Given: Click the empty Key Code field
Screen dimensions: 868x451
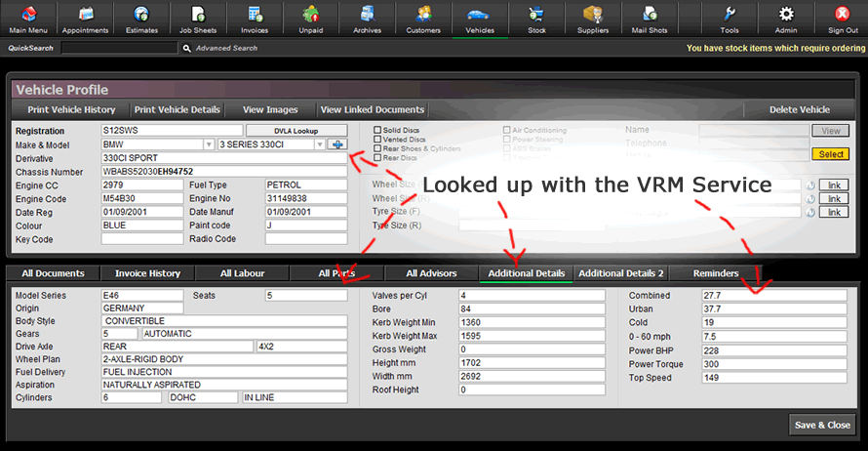Looking at the screenshot, I should pos(142,239).
